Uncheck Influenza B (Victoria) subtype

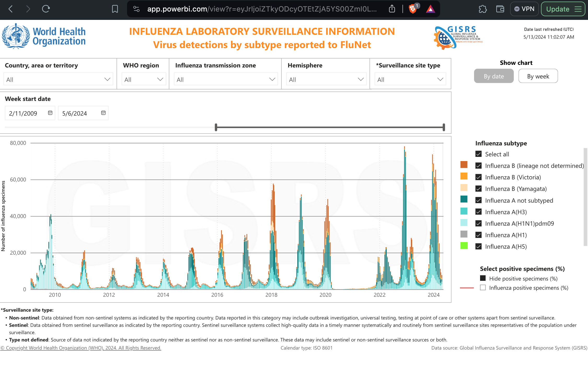click(x=479, y=177)
